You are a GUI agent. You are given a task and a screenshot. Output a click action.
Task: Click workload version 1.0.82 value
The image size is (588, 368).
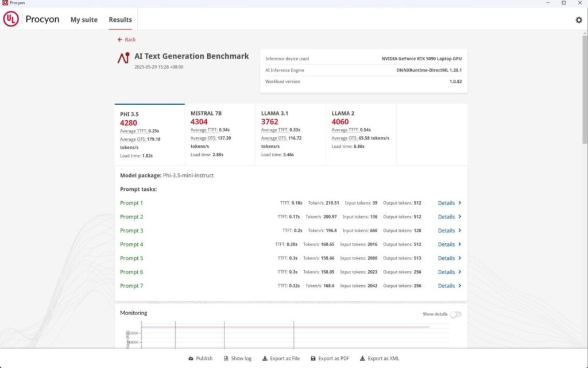pos(455,82)
